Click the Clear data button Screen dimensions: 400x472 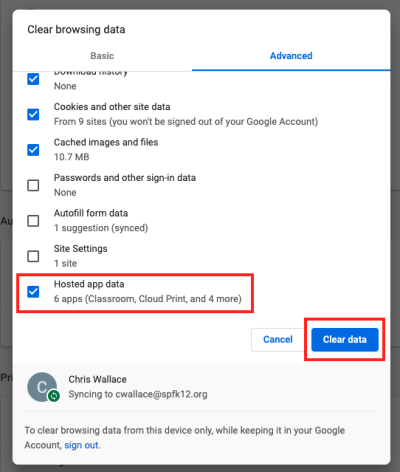[345, 340]
